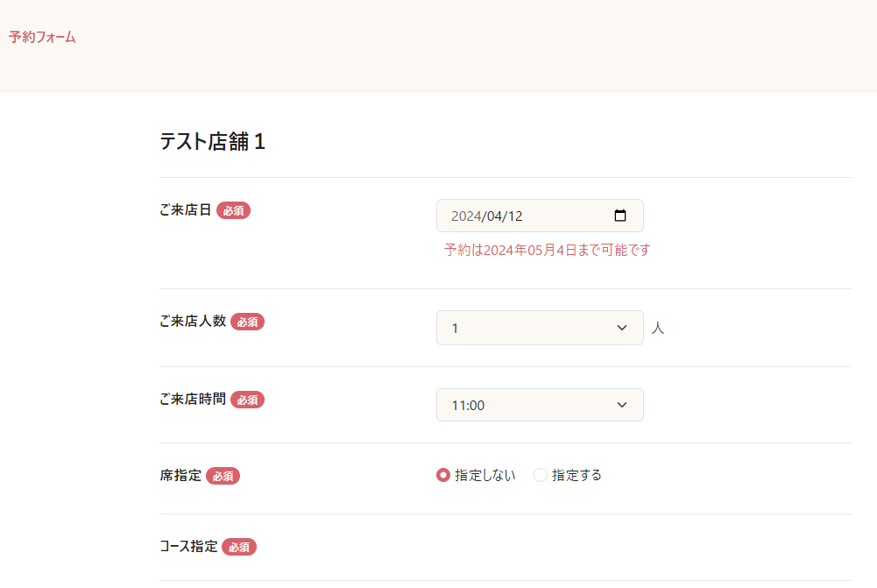This screenshot has height=588, width=877.
Task: Expand the ご来店人数 dropdown
Action: [539, 328]
